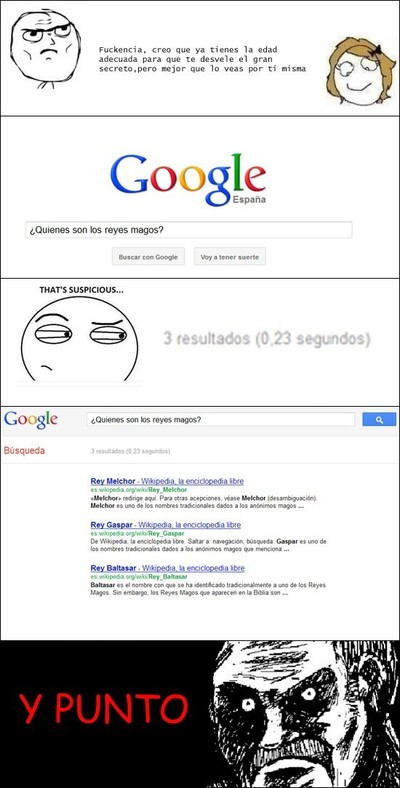Click the Voy a tener suerte button
400x788 pixels.
(230, 257)
